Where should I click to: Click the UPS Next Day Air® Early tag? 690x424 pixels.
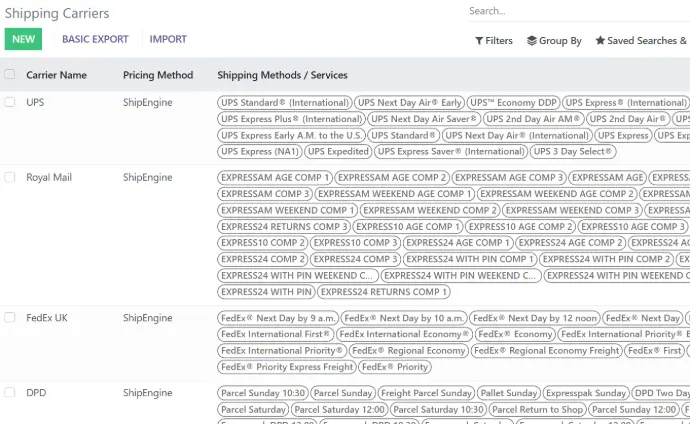tap(409, 102)
